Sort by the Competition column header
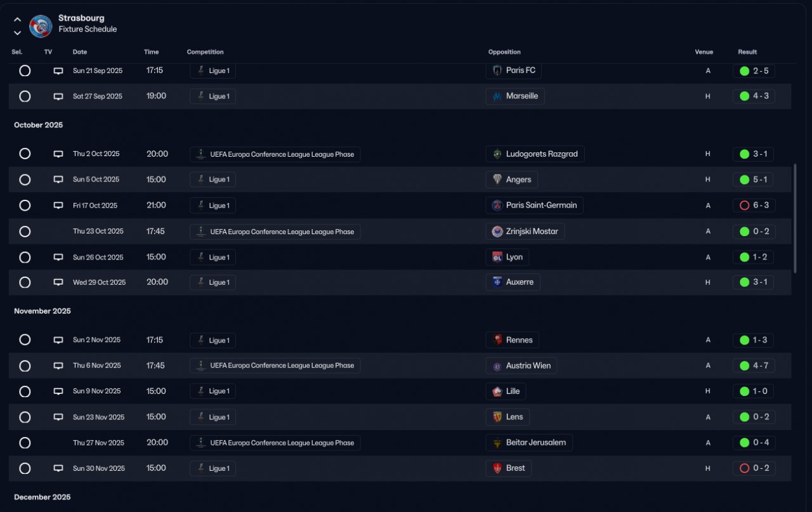This screenshot has width=812, height=512. 205,52
